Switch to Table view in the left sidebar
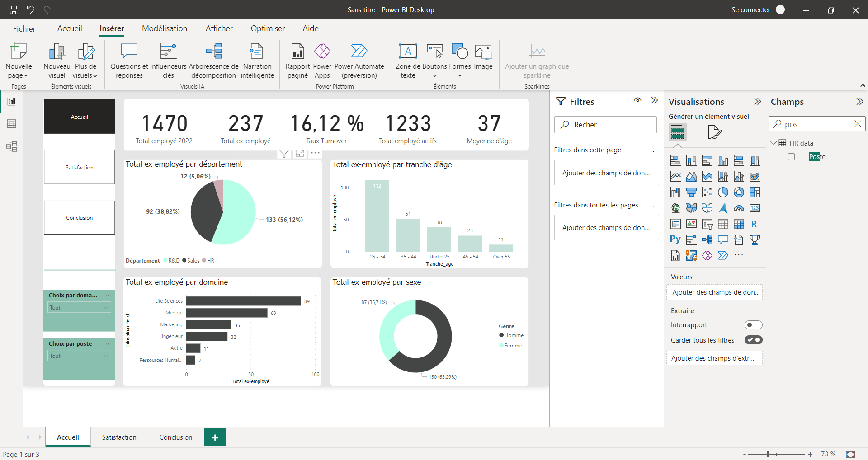The image size is (868, 460). click(x=11, y=124)
